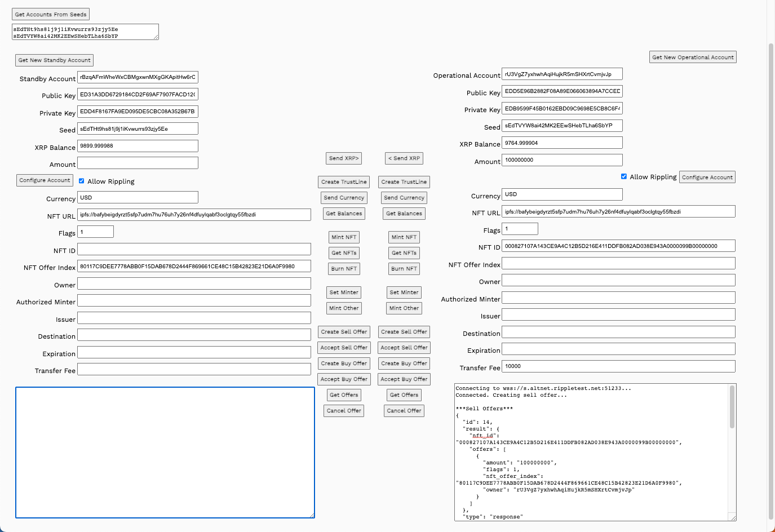Click Configure Account under the standby Amount field
775x532 pixels.
(x=45, y=180)
